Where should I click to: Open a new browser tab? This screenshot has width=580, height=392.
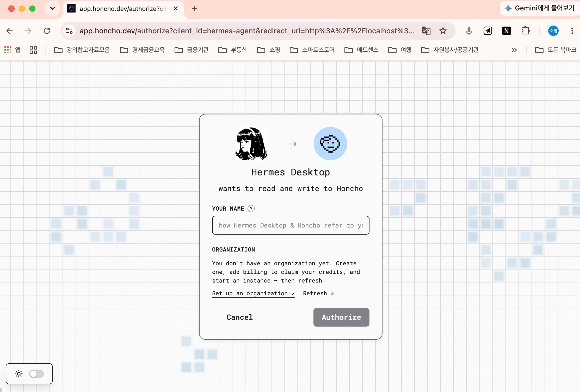coord(194,8)
